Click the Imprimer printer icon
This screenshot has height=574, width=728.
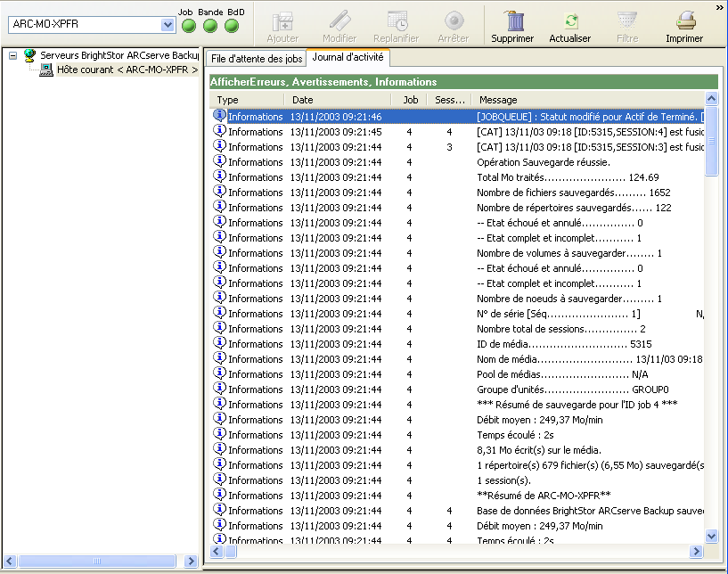(684, 20)
